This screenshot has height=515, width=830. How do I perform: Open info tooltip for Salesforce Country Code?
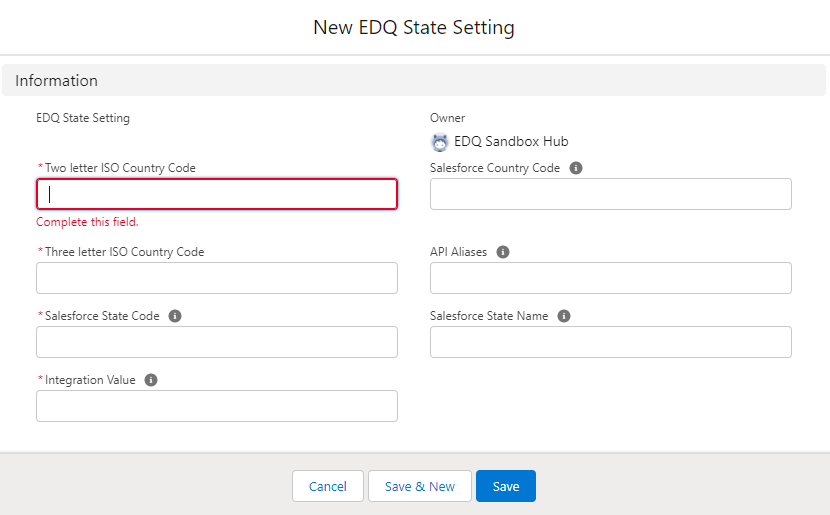click(x=576, y=168)
